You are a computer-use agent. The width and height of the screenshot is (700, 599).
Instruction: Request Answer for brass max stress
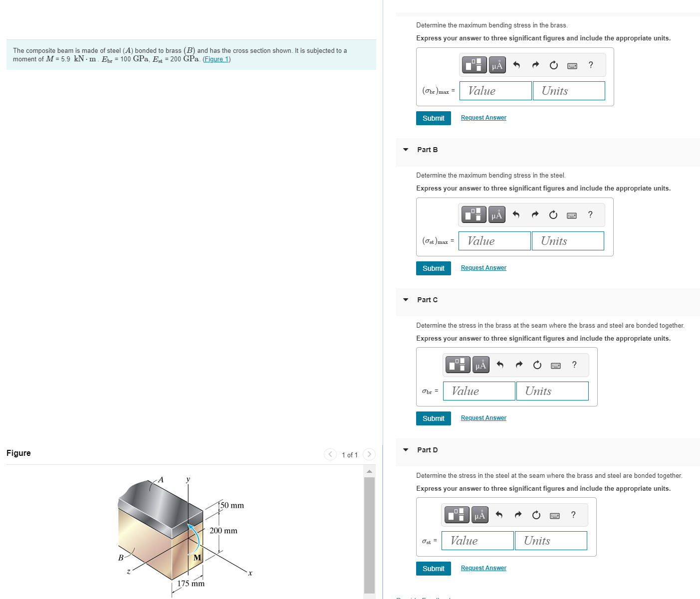coord(483,118)
